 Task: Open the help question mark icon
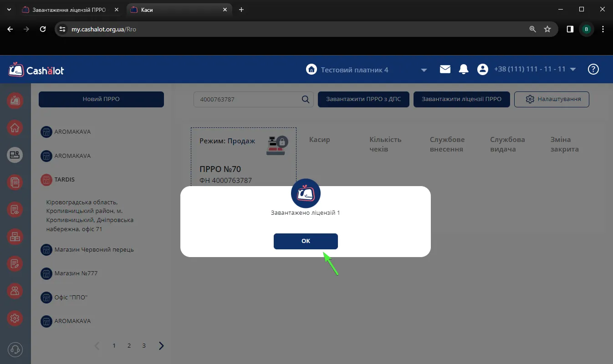click(x=593, y=69)
